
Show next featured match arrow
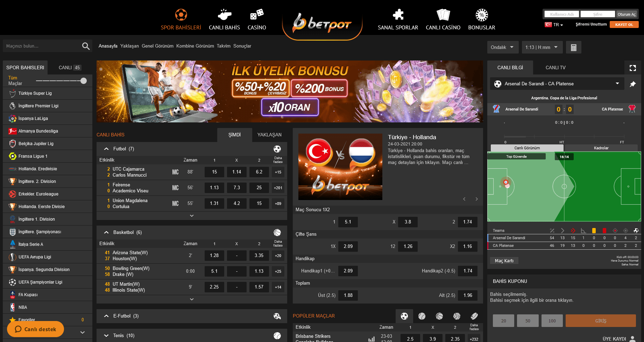pos(476,199)
